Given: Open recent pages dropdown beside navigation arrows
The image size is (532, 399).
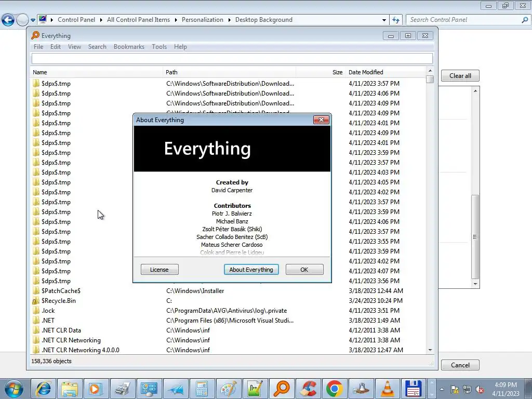Looking at the screenshot, I should tap(33, 20).
